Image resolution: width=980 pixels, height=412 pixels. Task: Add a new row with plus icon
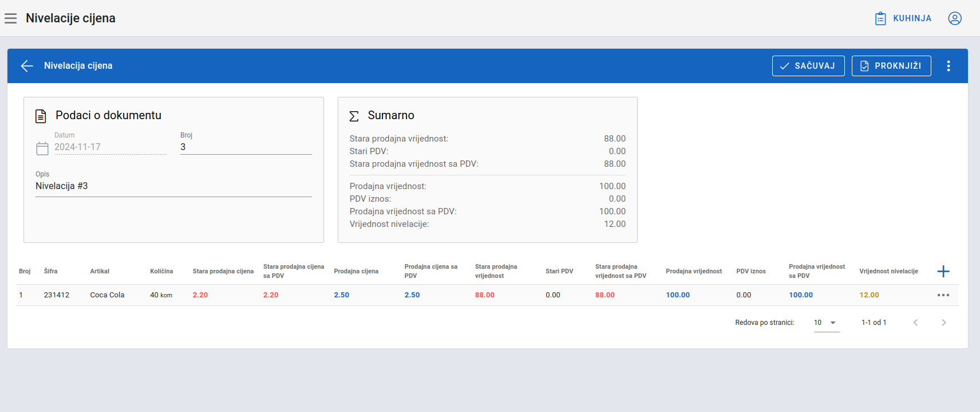pos(943,271)
